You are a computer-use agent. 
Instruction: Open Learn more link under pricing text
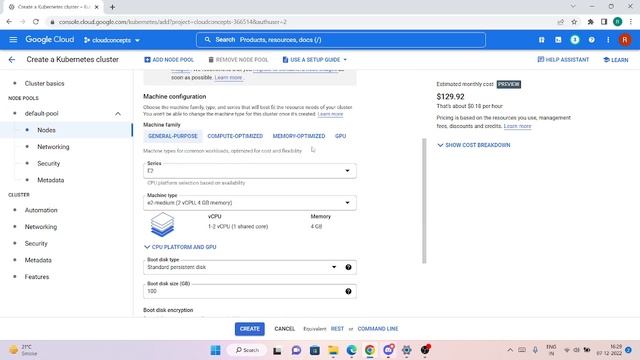point(517,126)
